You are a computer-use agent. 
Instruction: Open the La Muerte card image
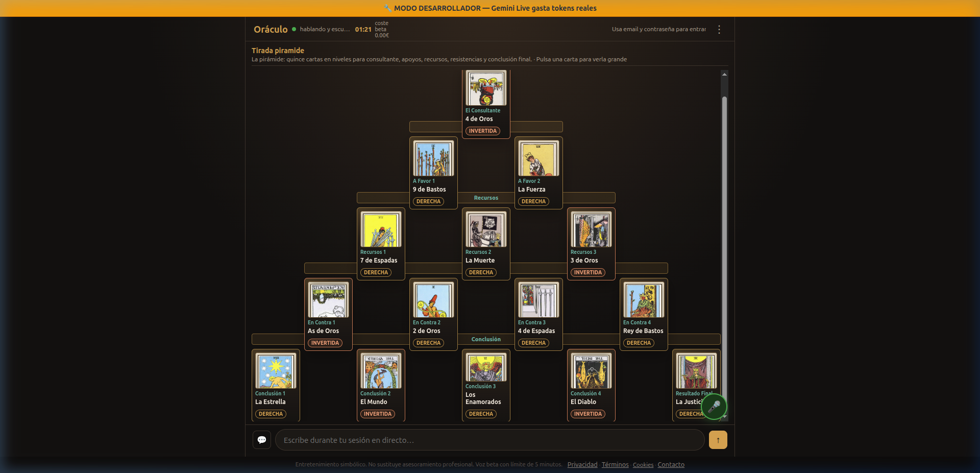coord(486,229)
